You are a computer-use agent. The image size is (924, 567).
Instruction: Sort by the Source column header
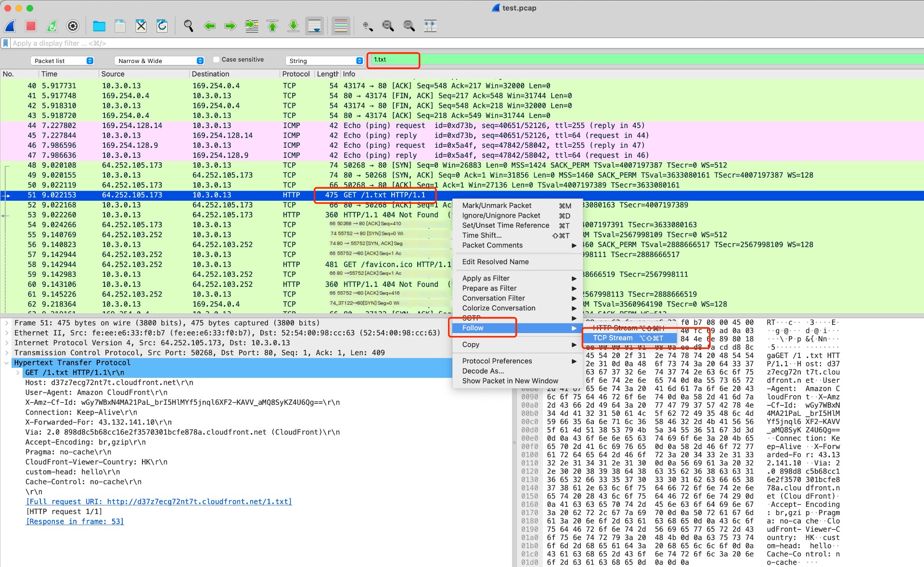point(144,74)
